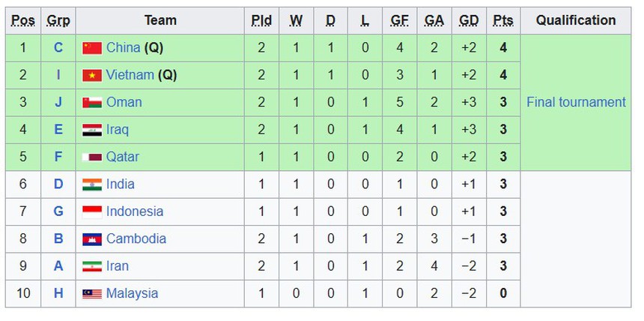Click the Oman flag icon

pos(91,102)
